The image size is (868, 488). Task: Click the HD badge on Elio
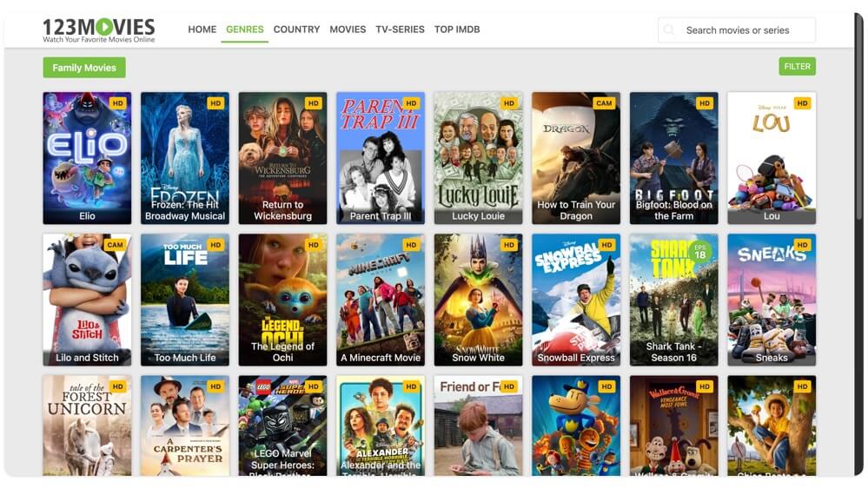tap(117, 103)
